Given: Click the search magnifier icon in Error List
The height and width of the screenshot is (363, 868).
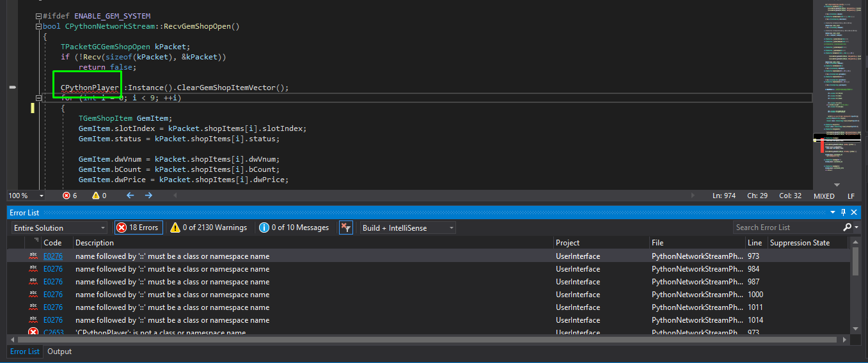Looking at the screenshot, I should pos(847,228).
